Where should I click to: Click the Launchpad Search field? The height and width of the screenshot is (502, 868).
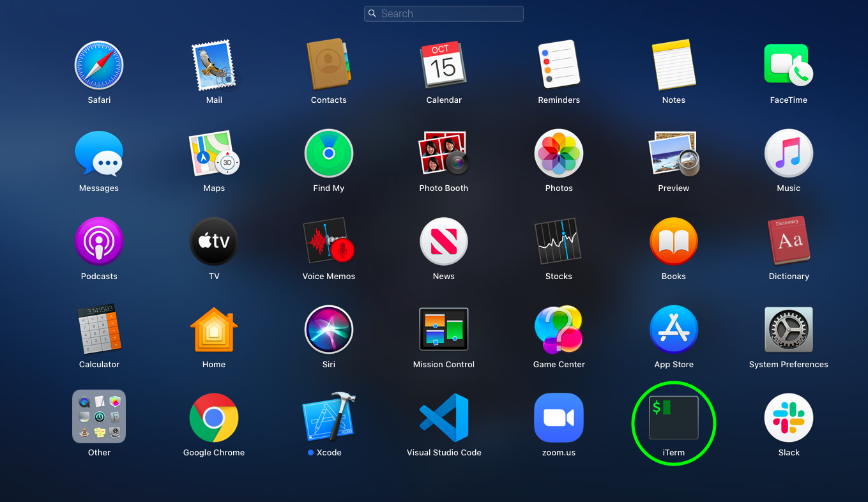point(444,13)
